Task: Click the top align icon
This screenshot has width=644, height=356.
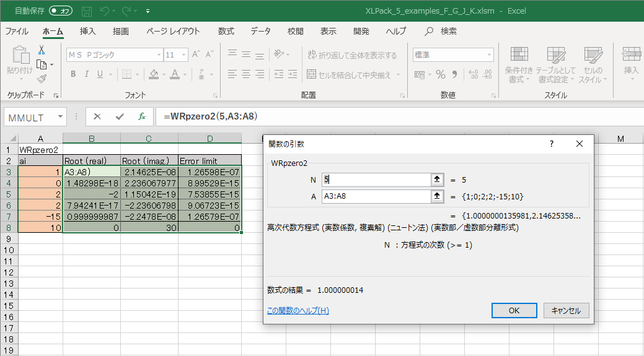Action: [x=232, y=54]
